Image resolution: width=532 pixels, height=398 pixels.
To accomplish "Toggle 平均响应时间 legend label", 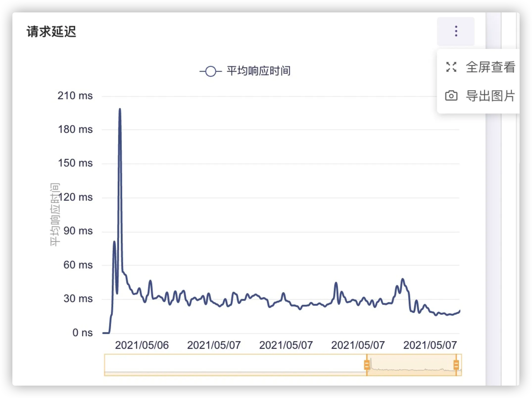I will [258, 71].
